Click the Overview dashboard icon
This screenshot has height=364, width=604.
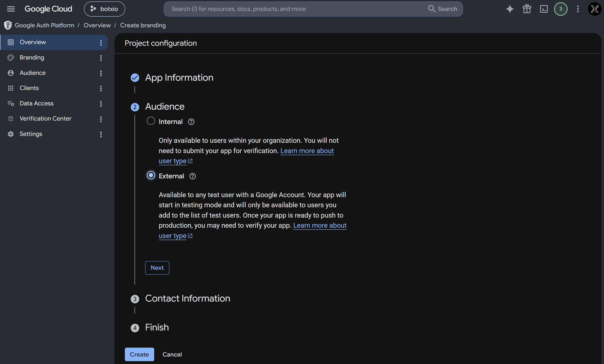tap(11, 42)
